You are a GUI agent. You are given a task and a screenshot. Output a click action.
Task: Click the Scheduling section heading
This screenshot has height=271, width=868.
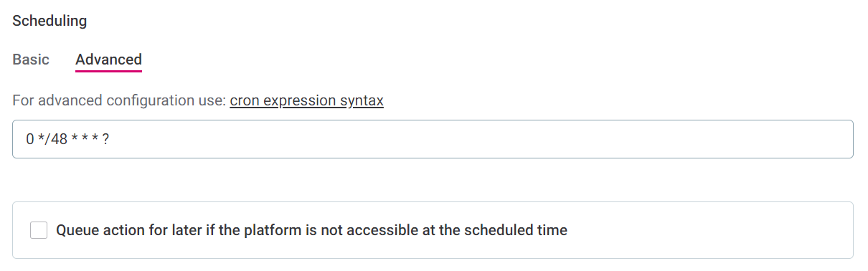pos(49,21)
